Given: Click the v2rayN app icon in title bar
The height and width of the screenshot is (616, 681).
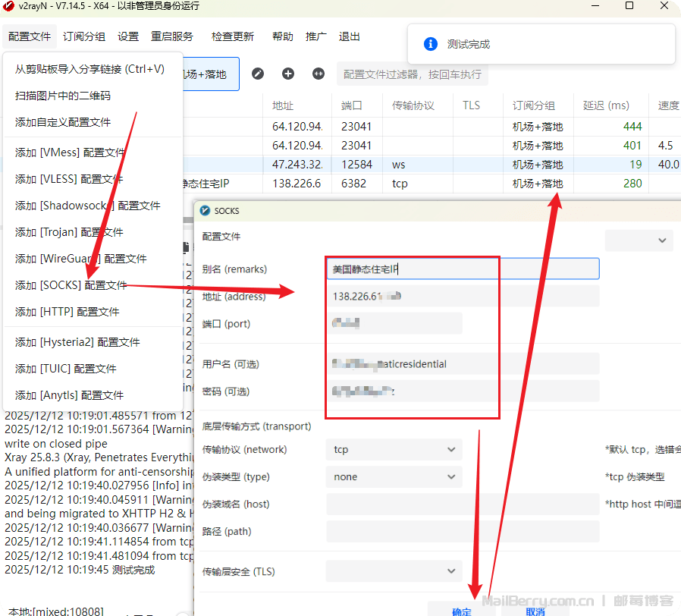Looking at the screenshot, I should [x=9, y=6].
